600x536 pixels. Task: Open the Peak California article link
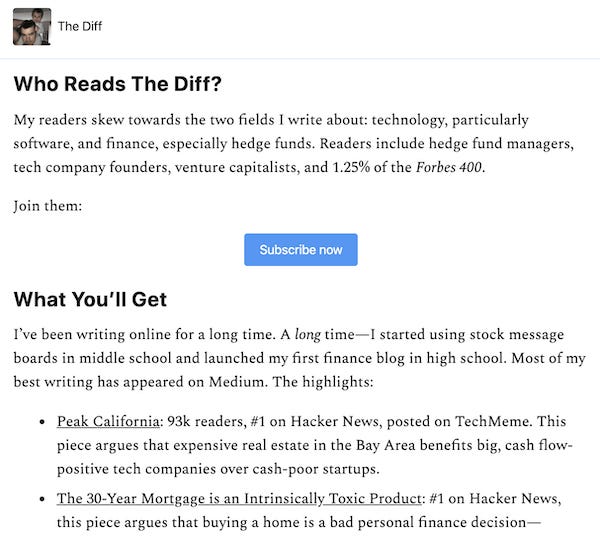(x=108, y=421)
